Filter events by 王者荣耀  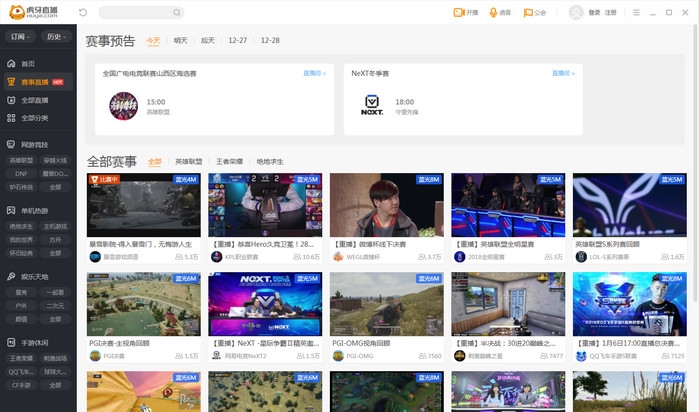pyautogui.click(x=230, y=161)
